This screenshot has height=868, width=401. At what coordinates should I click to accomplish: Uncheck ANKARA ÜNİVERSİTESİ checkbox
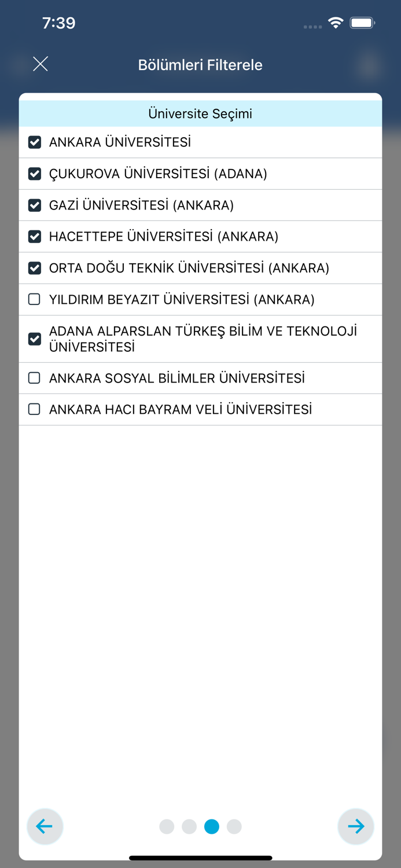[35, 142]
